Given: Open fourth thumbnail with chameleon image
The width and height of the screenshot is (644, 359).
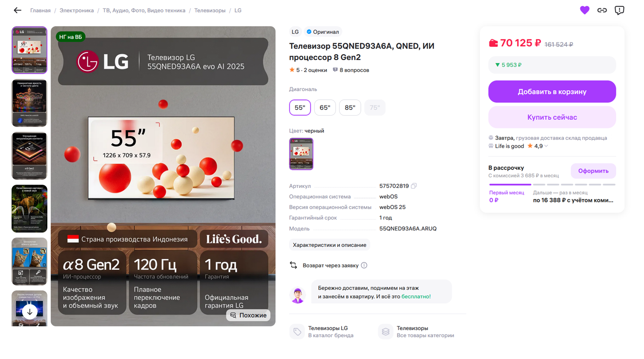Looking at the screenshot, I should (29, 208).
